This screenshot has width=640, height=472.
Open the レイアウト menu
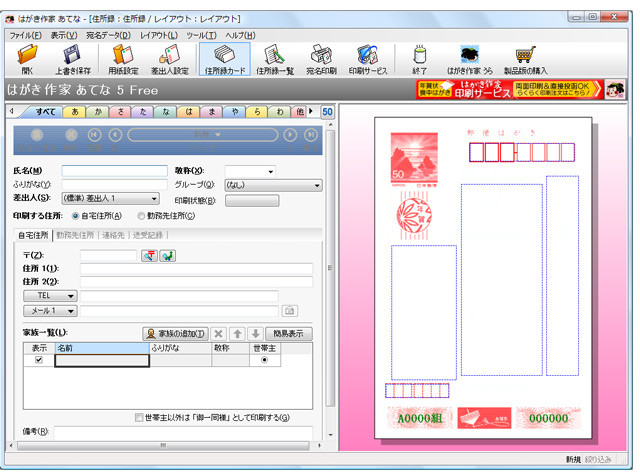coord(158,36)
